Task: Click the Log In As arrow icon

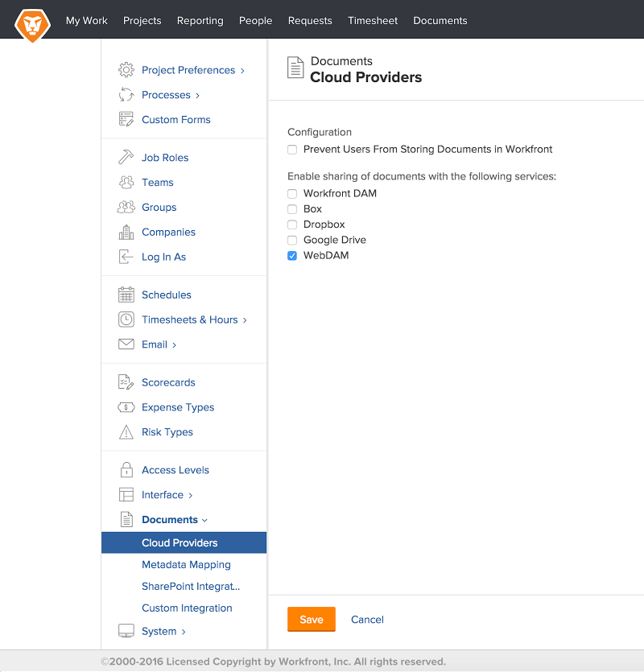Action: [126, 257]
